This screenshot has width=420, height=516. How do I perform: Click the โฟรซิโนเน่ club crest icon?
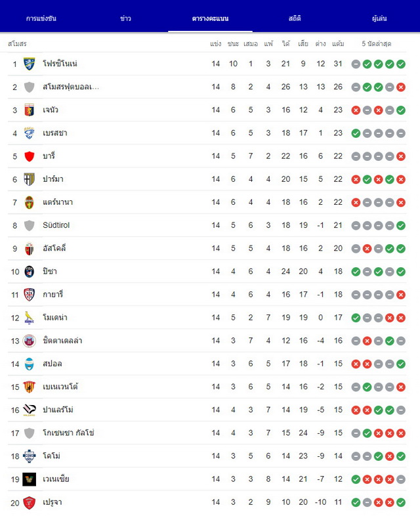30,64
